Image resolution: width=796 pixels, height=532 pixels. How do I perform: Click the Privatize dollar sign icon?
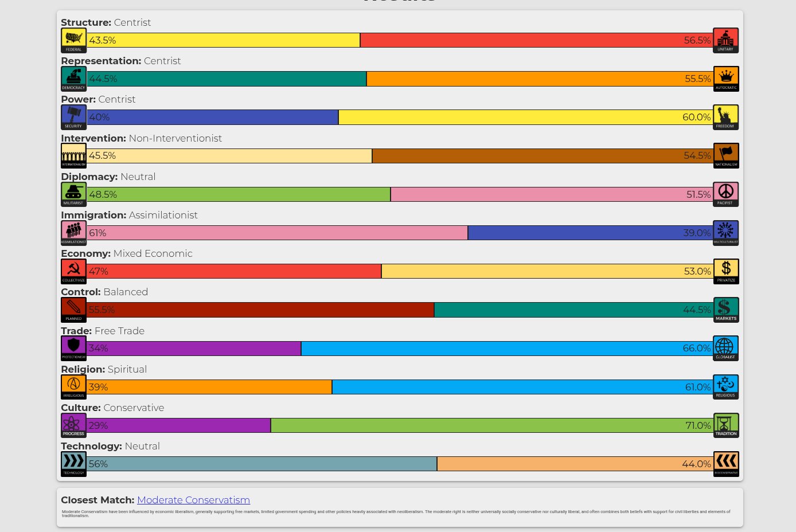click(x=725, y=271)
